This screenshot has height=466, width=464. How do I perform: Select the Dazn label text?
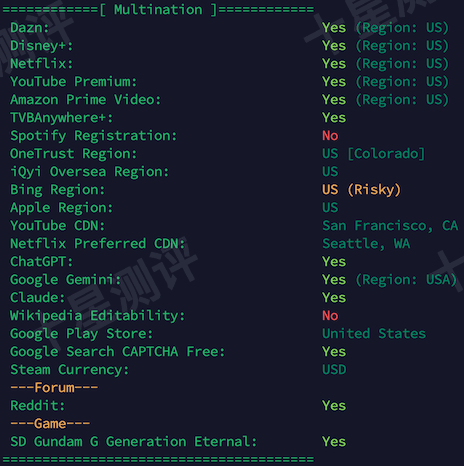[x=30, y=28]
